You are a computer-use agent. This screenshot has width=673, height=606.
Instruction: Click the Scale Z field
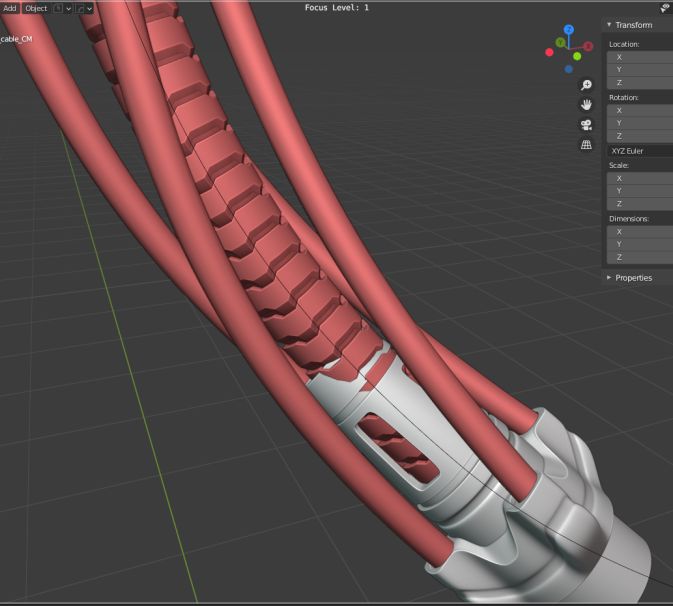coord(640,203)
